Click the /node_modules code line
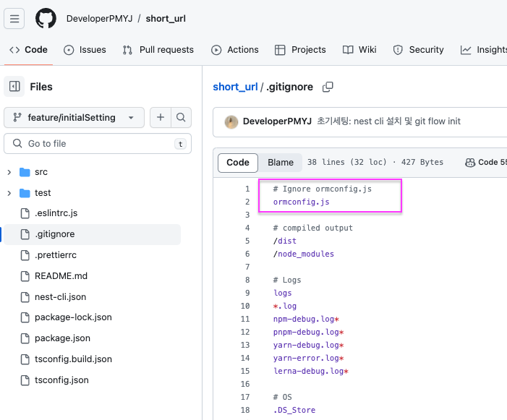Screen dimensions: 507x420 304,254
